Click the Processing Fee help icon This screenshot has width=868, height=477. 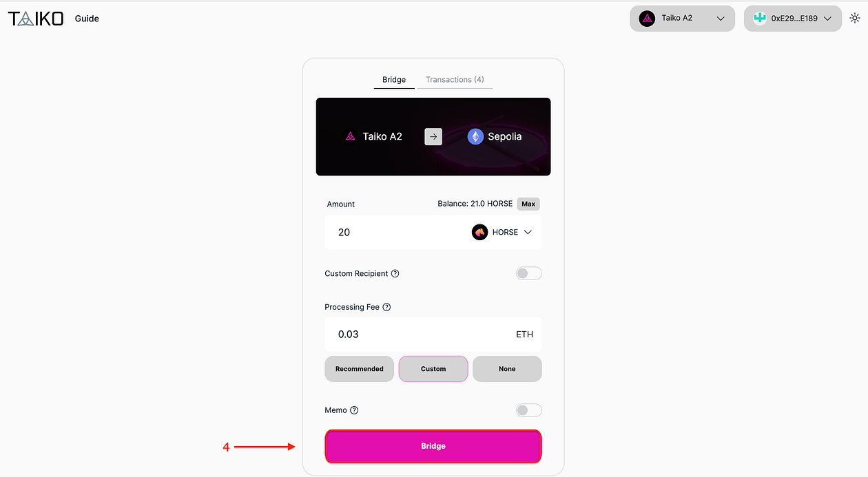tap(386, 307)
